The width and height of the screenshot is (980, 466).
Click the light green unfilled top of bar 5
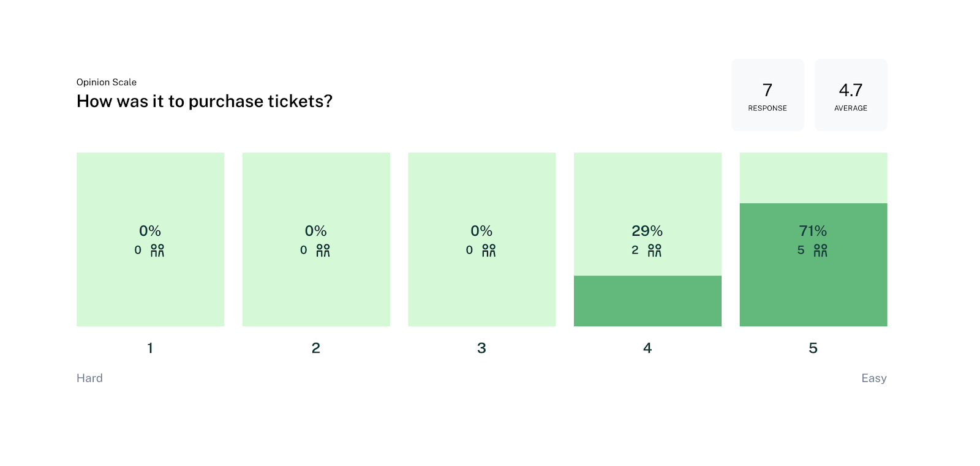813,178
